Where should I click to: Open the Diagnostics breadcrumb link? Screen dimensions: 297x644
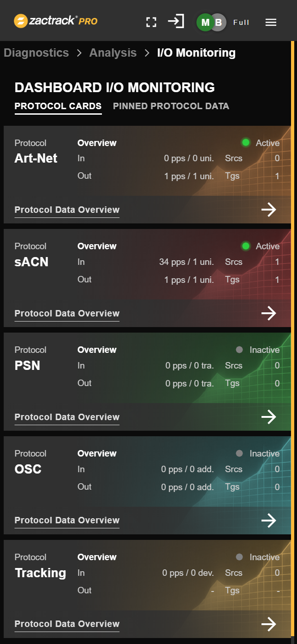click(x=36, y=53)
